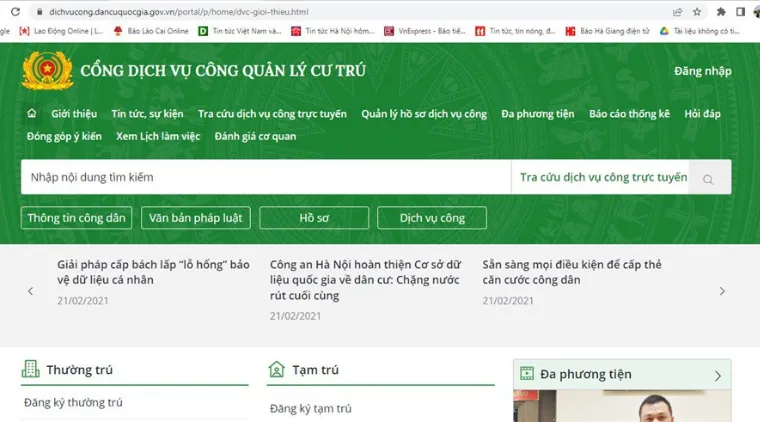Open the Tin tức Hà Nội hôm bookmark

(x=332, y=31)
